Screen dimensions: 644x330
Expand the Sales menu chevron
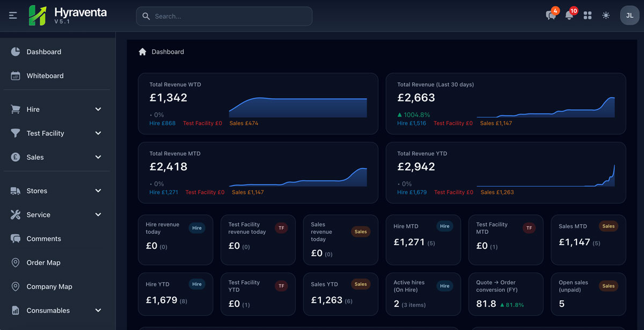[x=98, y=157]
